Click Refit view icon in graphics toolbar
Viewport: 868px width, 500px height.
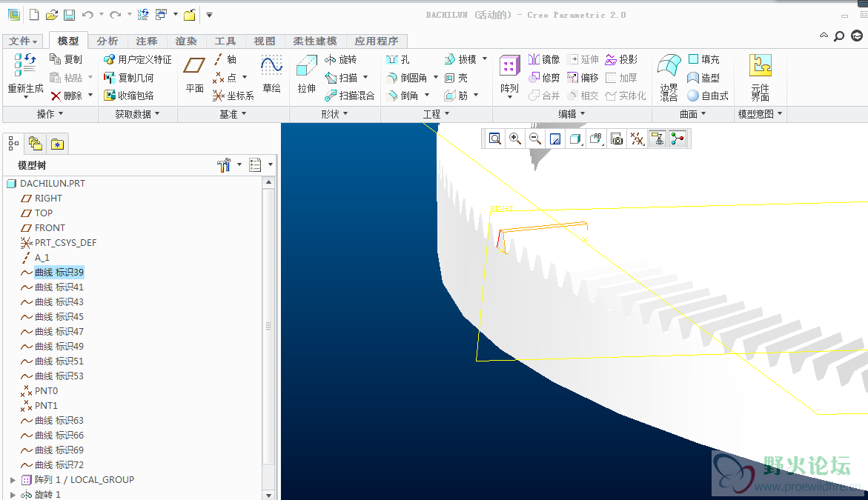pyautogui.click(x=495, y=139)
